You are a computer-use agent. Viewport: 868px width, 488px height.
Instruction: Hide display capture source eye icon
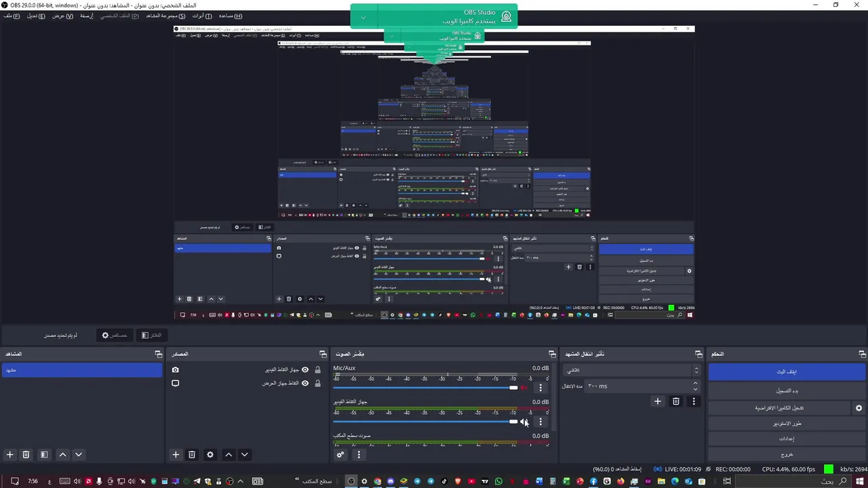(305, 383)
